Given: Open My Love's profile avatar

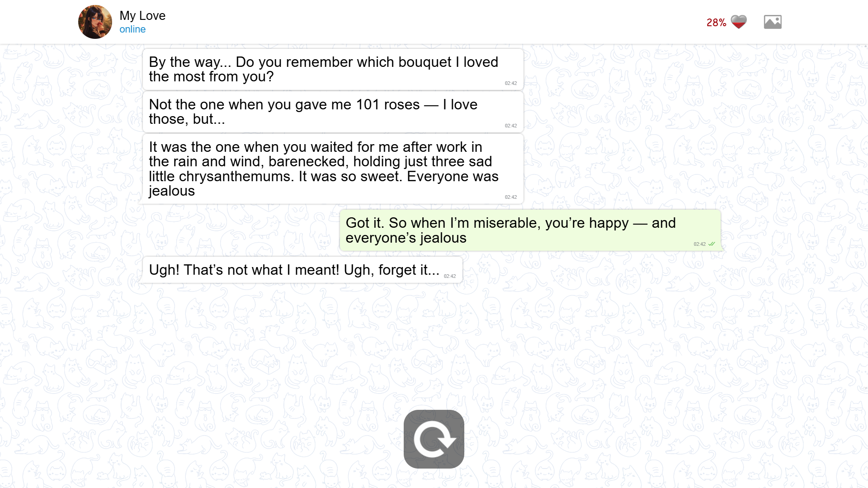Looking at the screenshot, I should point(95,21).
